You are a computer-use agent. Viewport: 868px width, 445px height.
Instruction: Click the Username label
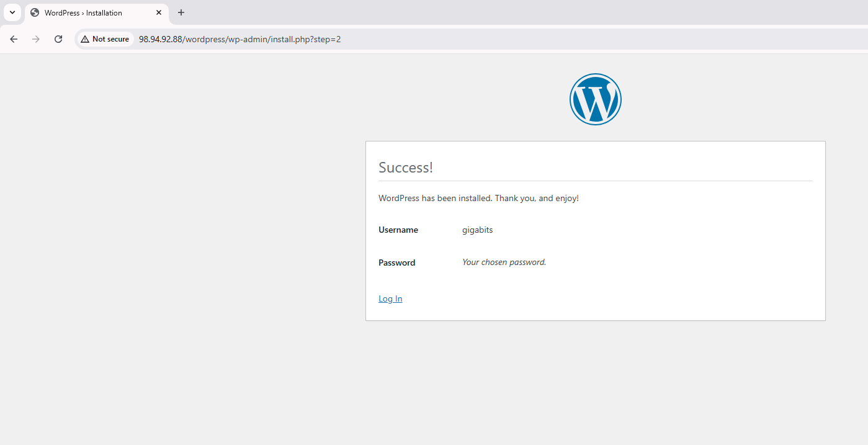(x=398, y=230)
